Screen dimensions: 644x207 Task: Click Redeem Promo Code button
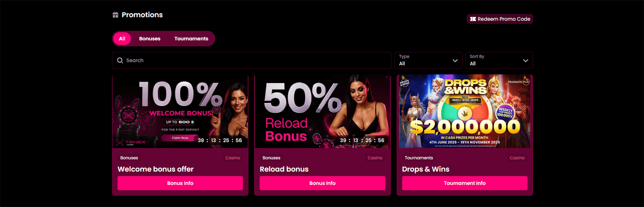coord(500,19)
